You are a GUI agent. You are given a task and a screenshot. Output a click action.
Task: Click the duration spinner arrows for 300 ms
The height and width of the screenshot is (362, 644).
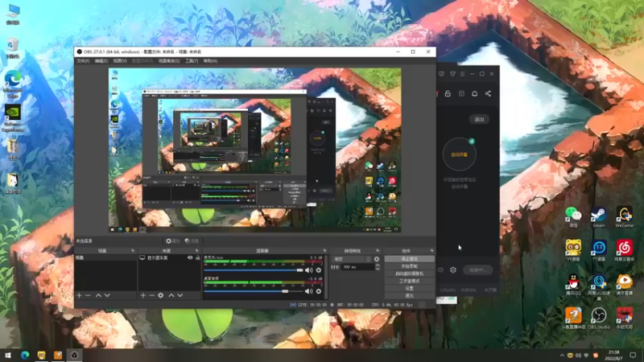(x=378, y=267)
